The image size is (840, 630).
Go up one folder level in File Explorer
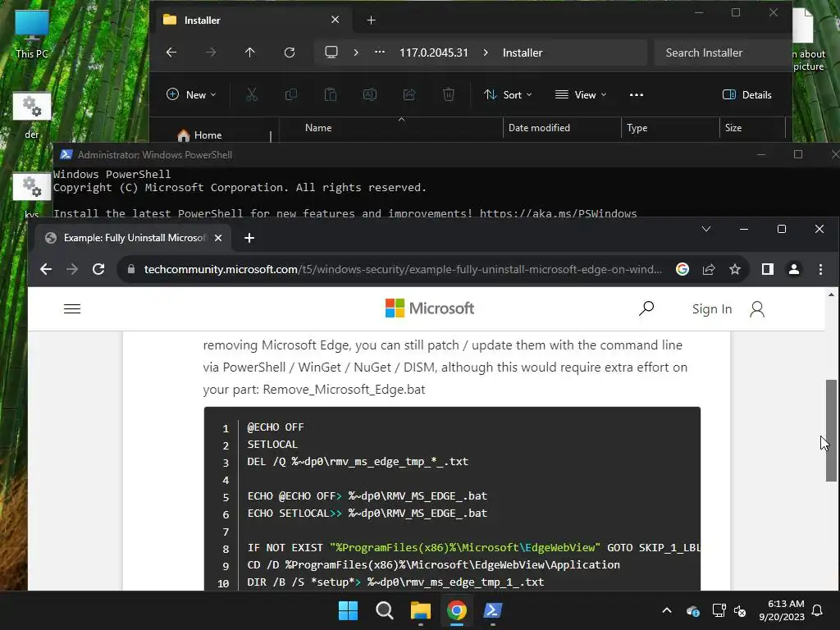(x=249, y=52)
